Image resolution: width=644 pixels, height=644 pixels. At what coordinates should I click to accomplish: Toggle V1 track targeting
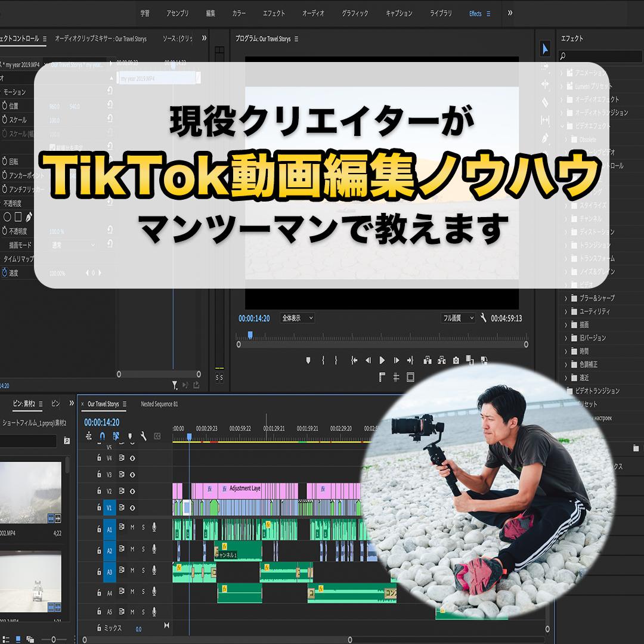109,507
